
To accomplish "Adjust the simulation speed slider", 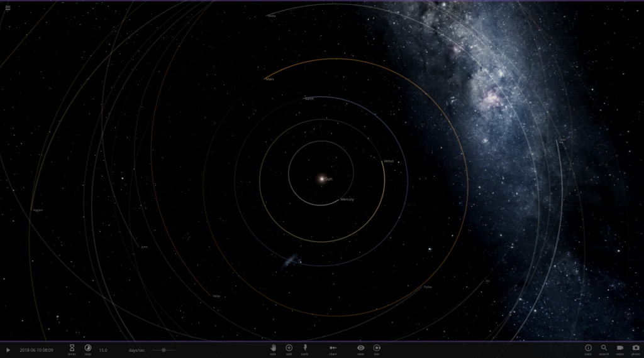I will point(164,350).
